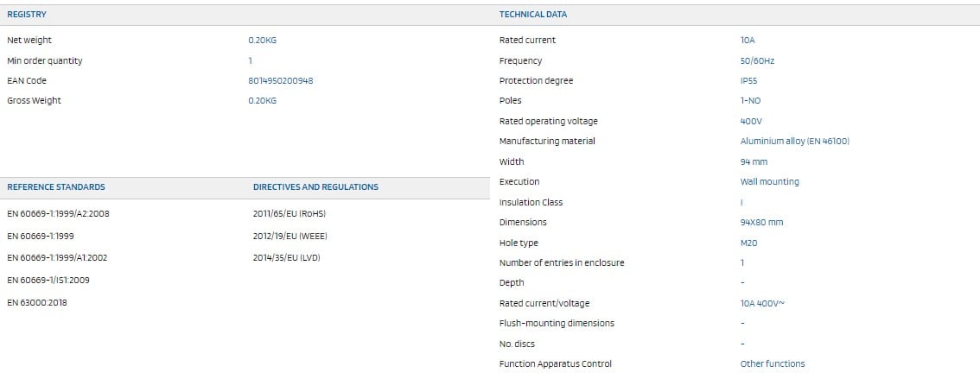The height and width of the screenshot is (379, 980).
Task: Click the EAN code value 8014950200948
Action: click(280, 81)
